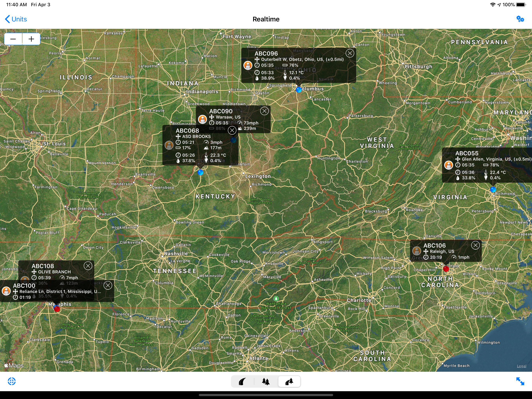Viewport: 532px width, 399px height.
Task: Select the red pin near Durham
Action: 446,269
